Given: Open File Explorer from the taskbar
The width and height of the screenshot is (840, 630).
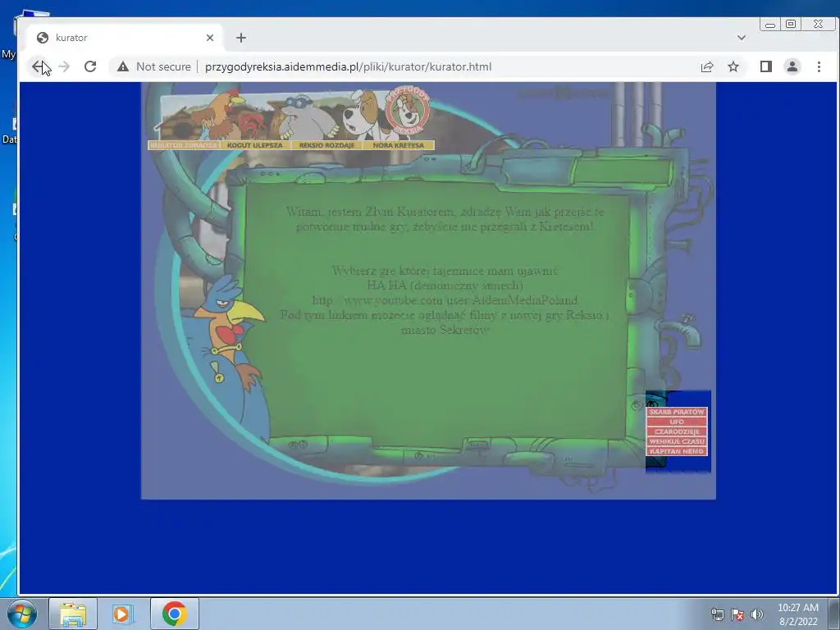Looking at the screenshot, I should pos(73,614).
